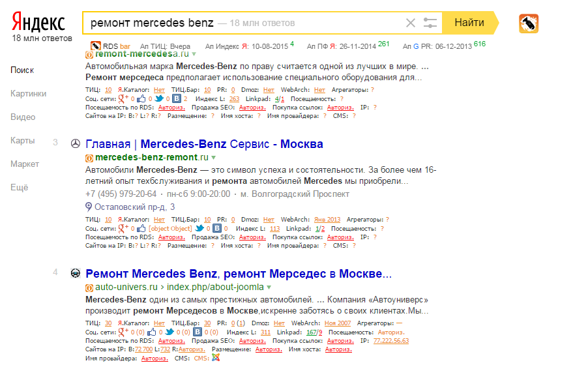Viewport: 588px width, 367px height.
Task: Click the Yandex logo
Action: pos(38,22)
